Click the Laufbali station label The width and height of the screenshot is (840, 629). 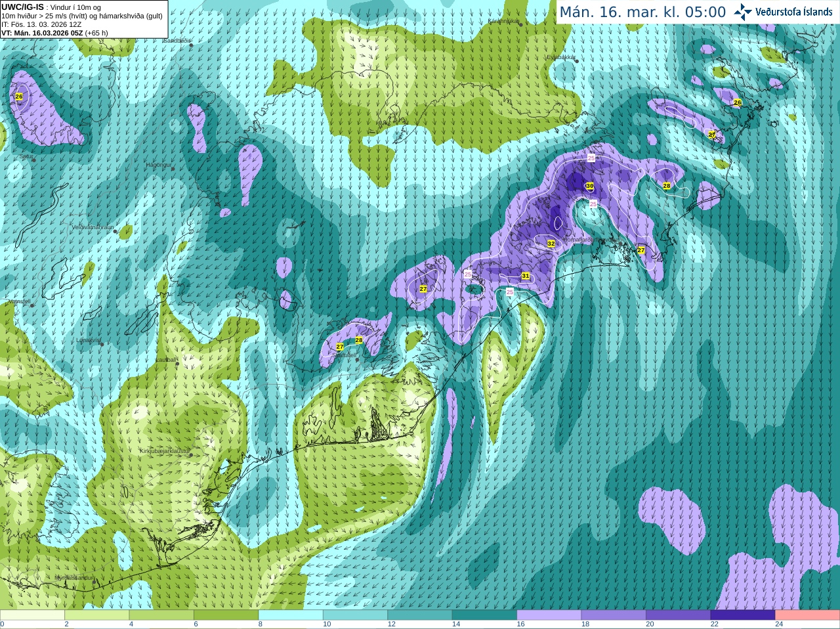(x=166, y=360)
